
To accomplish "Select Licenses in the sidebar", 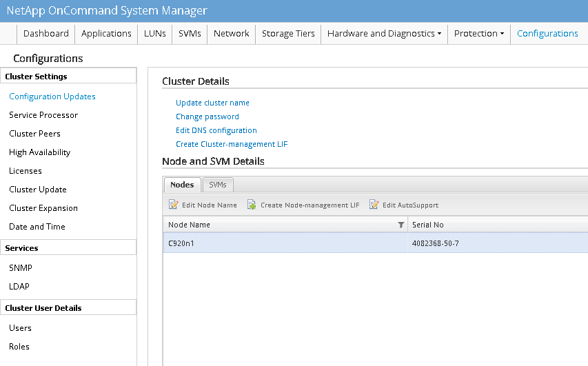I will coord(25,171).
